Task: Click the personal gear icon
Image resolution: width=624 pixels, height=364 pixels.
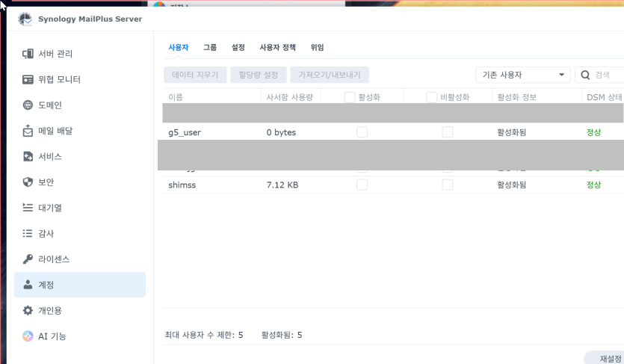Action: click(x=28, y=310)
